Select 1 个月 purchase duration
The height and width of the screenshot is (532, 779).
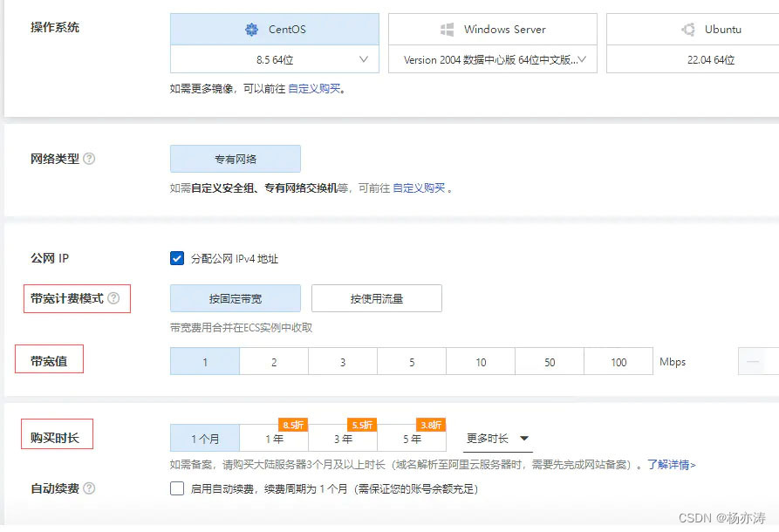(x=205, y=439)
